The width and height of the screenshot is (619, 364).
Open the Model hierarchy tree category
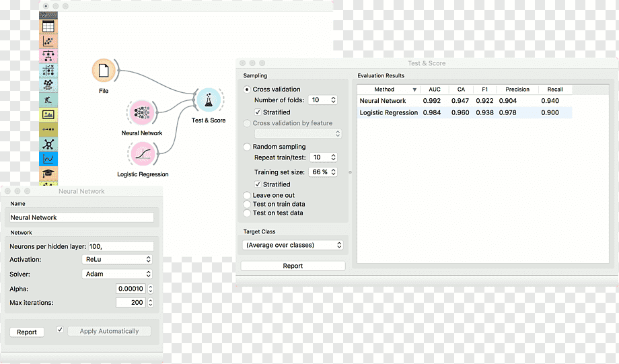click(48, 56)
